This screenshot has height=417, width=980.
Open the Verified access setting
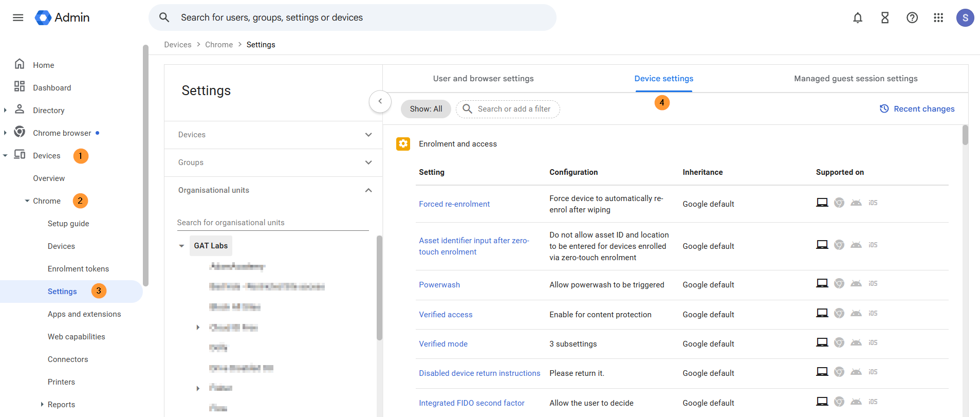tap(446, 315)
